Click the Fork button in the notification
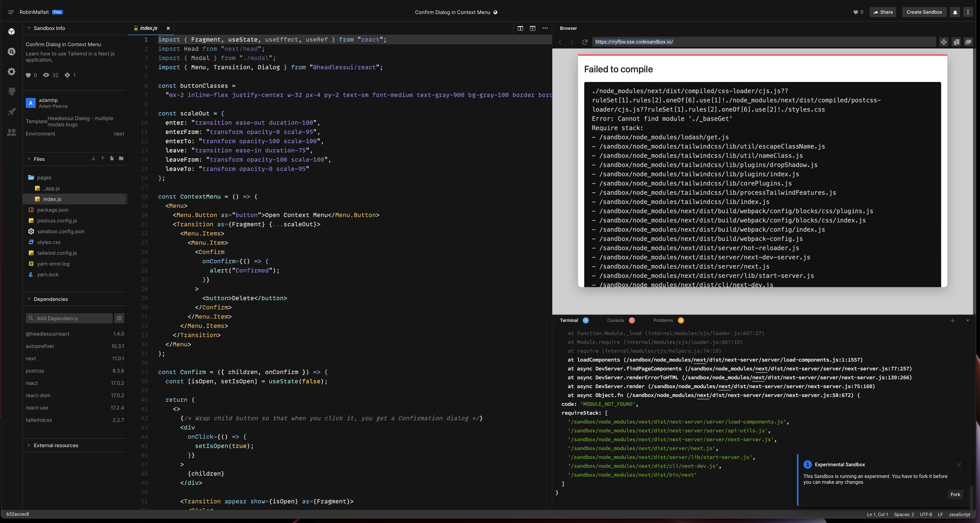The height and width of the screenshot is (523, 980). coord(955,495)
